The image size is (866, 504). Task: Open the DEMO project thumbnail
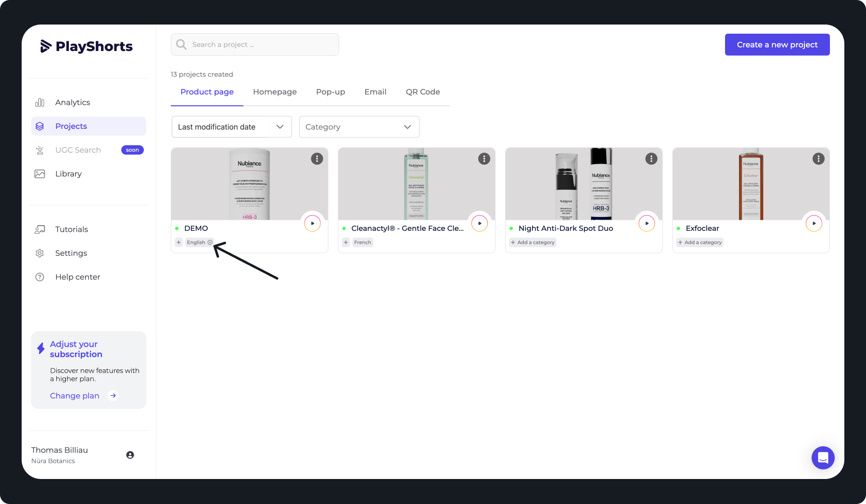(250, 184)
